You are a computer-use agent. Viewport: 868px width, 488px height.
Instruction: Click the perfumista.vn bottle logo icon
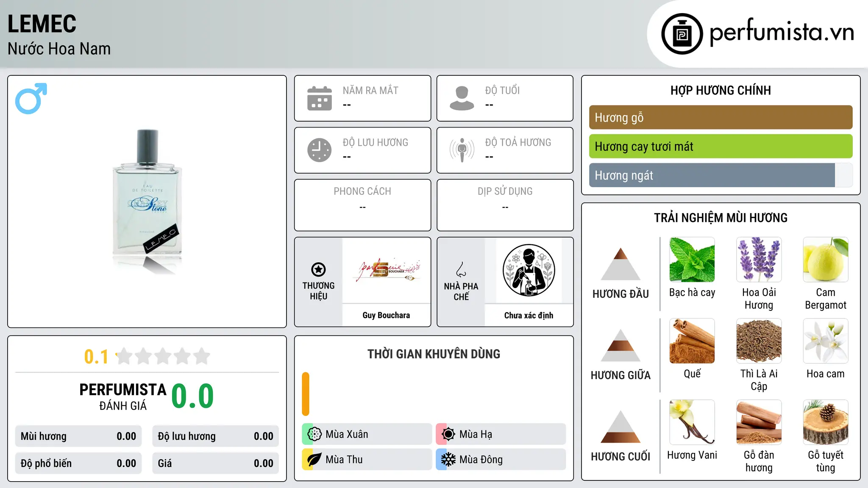(682, 34)
